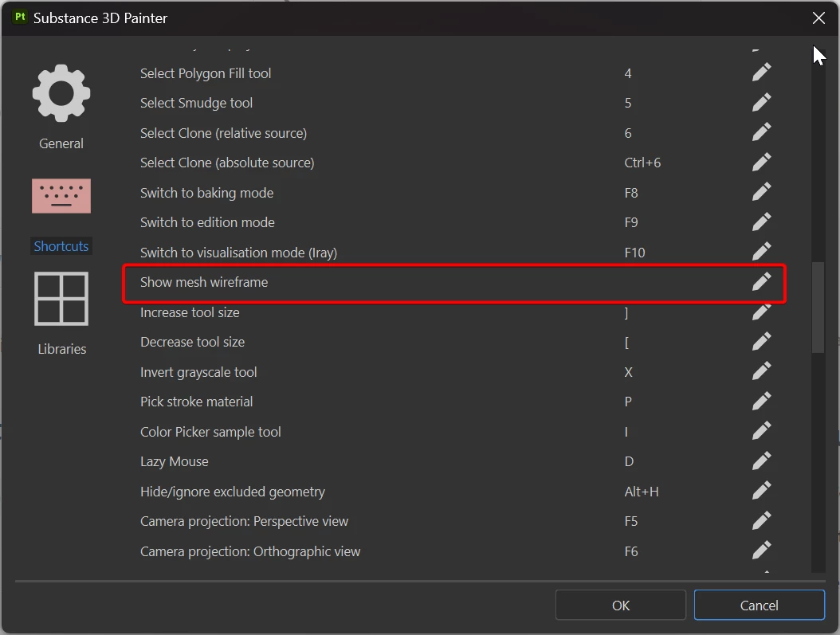Edit shortcut for Switch to edition mode
This screenshot has height=635, width=840.
tap(761, 221)
